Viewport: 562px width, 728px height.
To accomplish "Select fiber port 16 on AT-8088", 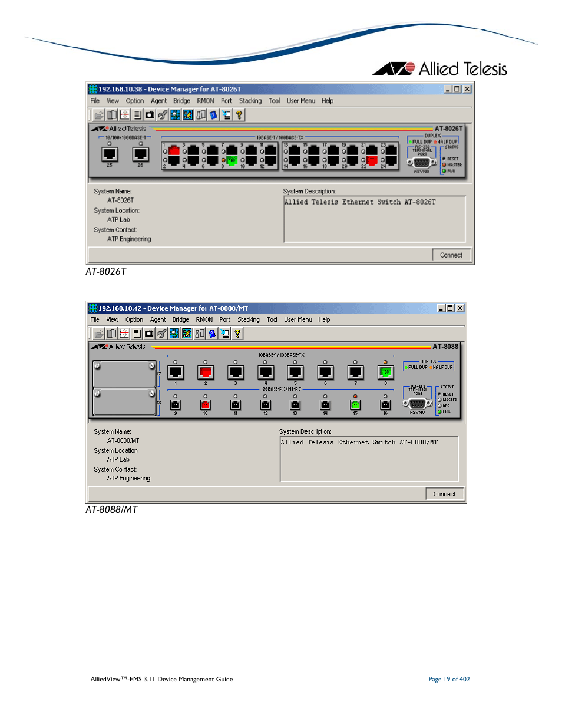I will [385, 404].
